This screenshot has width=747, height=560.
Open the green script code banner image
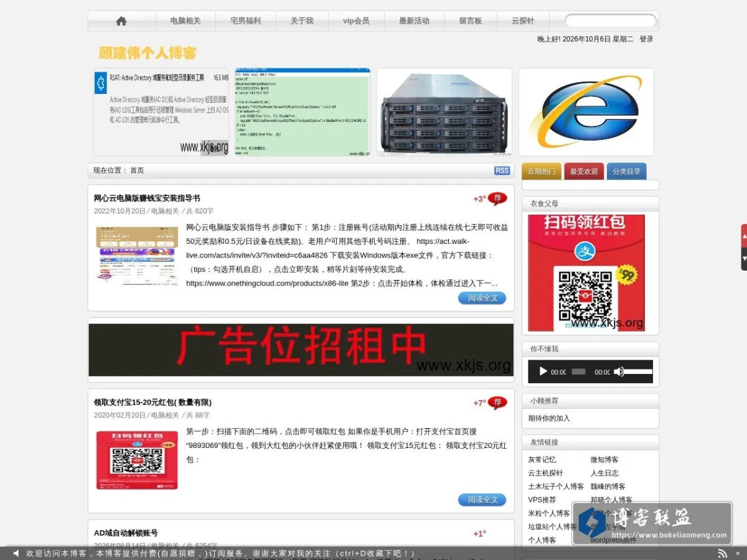(x=303, y=112)
